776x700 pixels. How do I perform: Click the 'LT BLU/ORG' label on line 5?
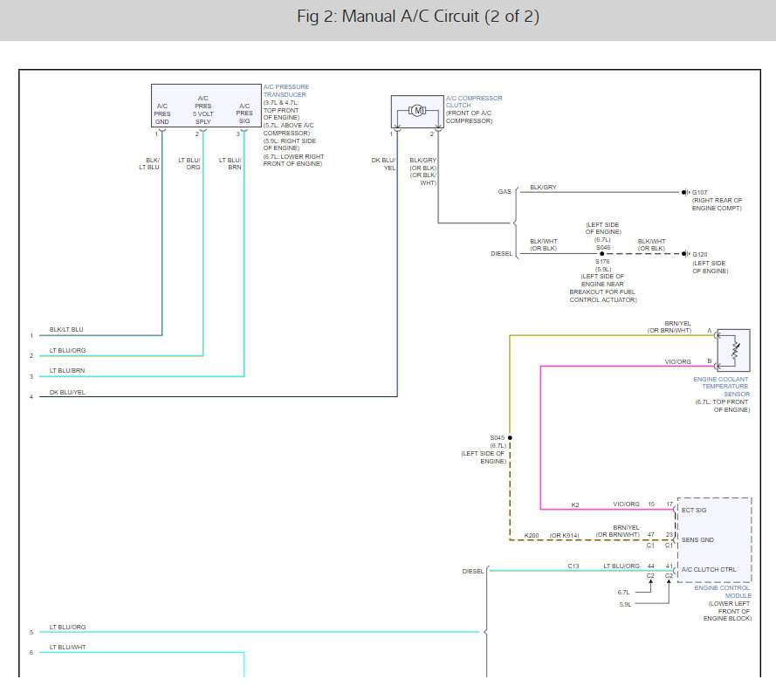[x=67, y=627]
